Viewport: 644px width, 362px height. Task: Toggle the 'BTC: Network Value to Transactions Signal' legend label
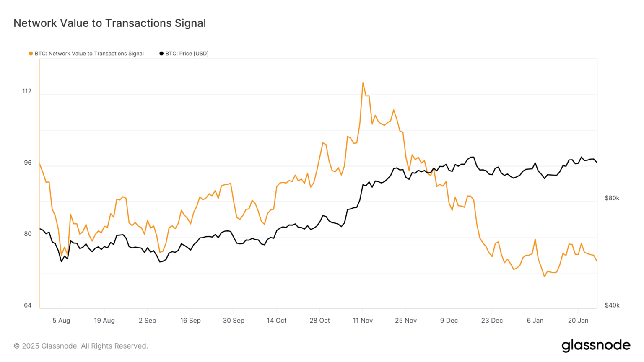[89, 54]
